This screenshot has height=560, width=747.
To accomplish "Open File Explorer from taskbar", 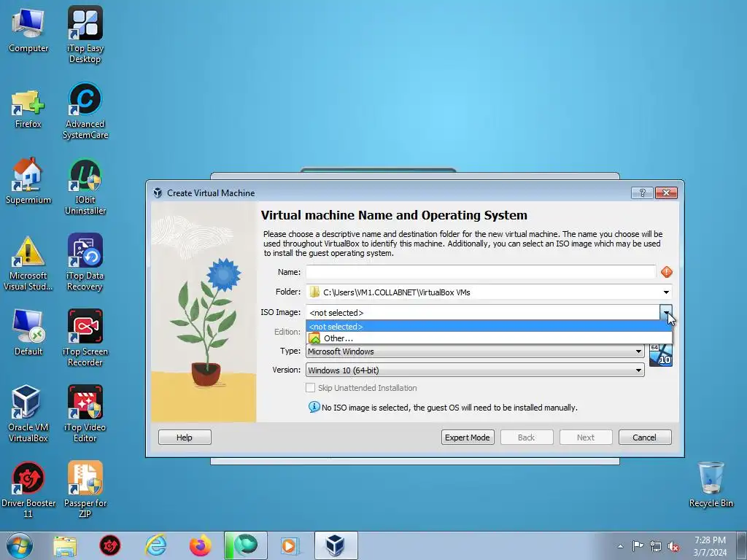I will click(65, 545).
